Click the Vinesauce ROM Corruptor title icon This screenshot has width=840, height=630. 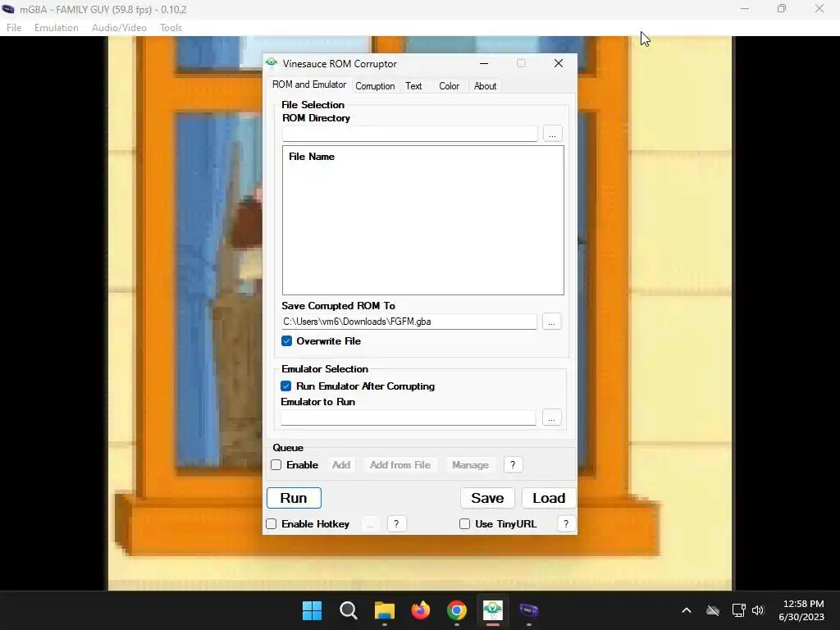pyautogui.click(x=272, y=63)
